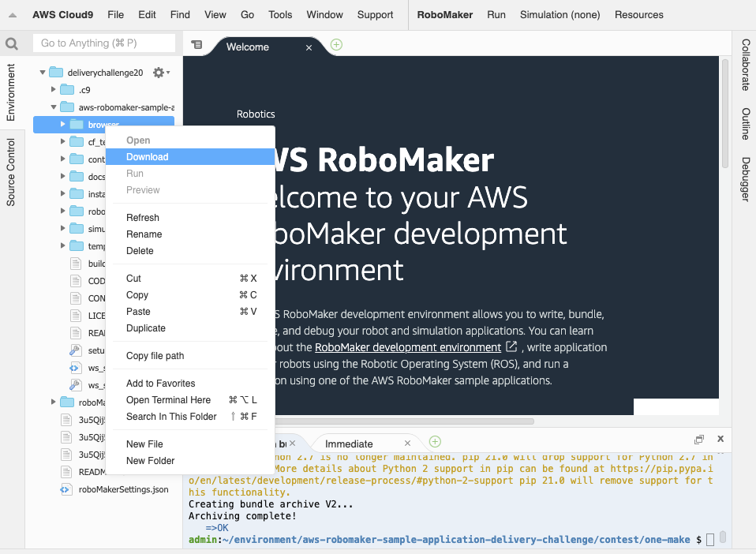Image resolution: width=756 pixels, height=554 pixels.
Task: Choose Copy file path
Action: [x=190, y=355]
